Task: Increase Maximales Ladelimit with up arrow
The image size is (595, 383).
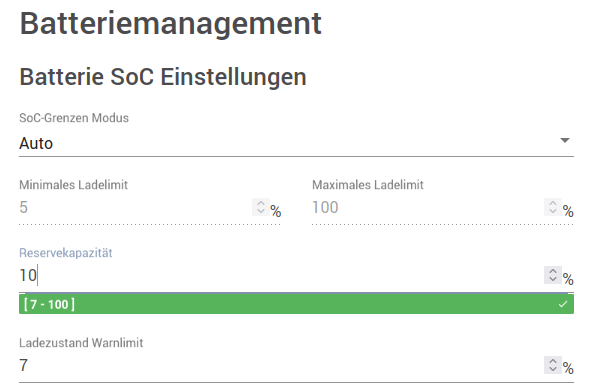Action: click(553, 203)
